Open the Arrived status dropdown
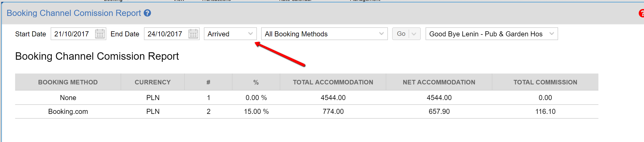 click(230, 34)
